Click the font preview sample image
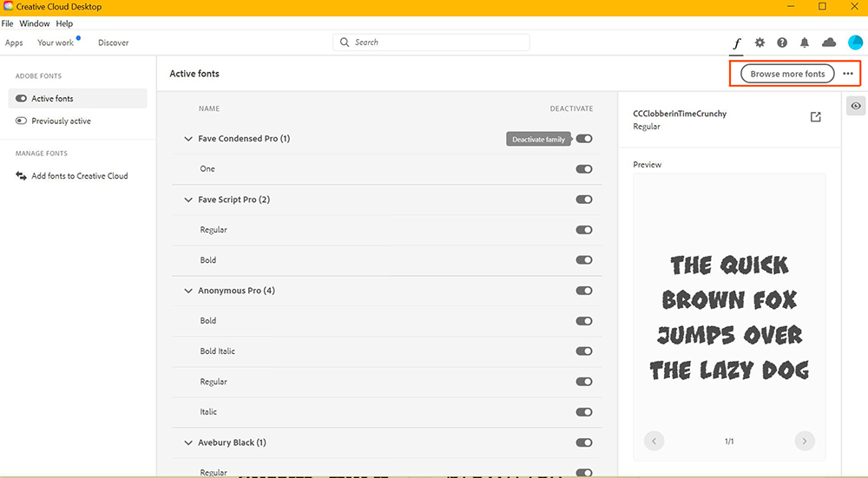Image resolution: width=868 pixels, height=478 pixels. click(x=729, y=318)
